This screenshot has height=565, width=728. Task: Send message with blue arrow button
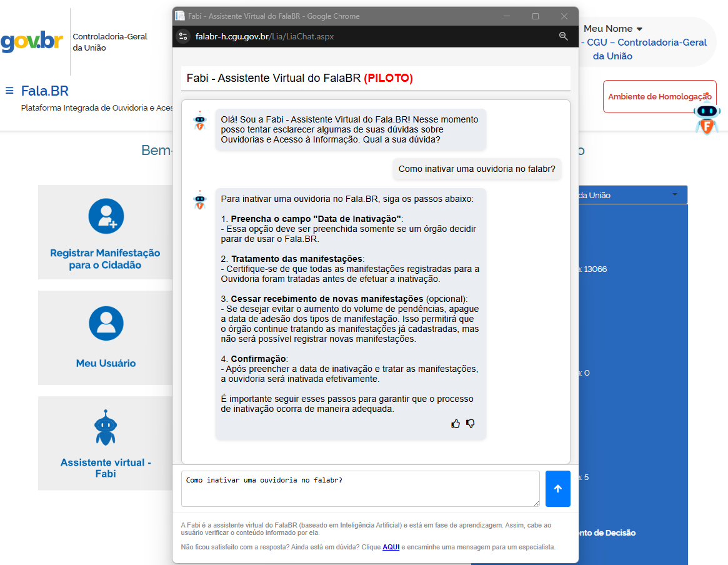[557, 489]
